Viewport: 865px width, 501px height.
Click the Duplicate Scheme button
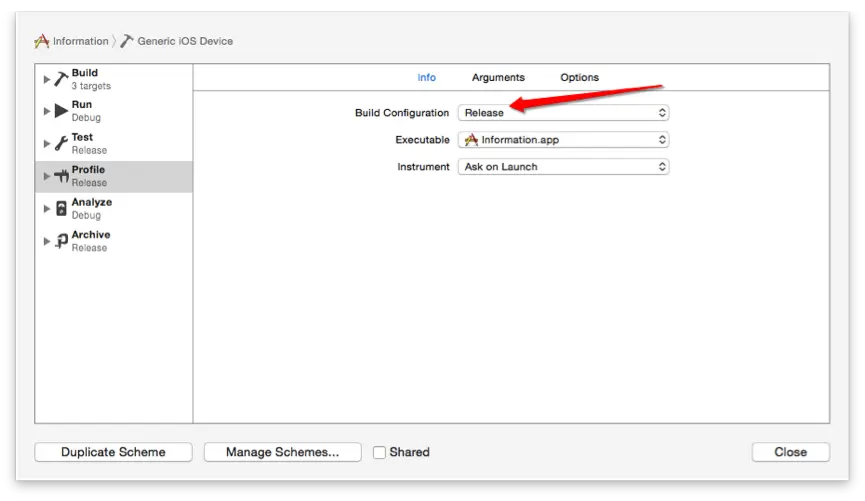click(x=113, y=452)
